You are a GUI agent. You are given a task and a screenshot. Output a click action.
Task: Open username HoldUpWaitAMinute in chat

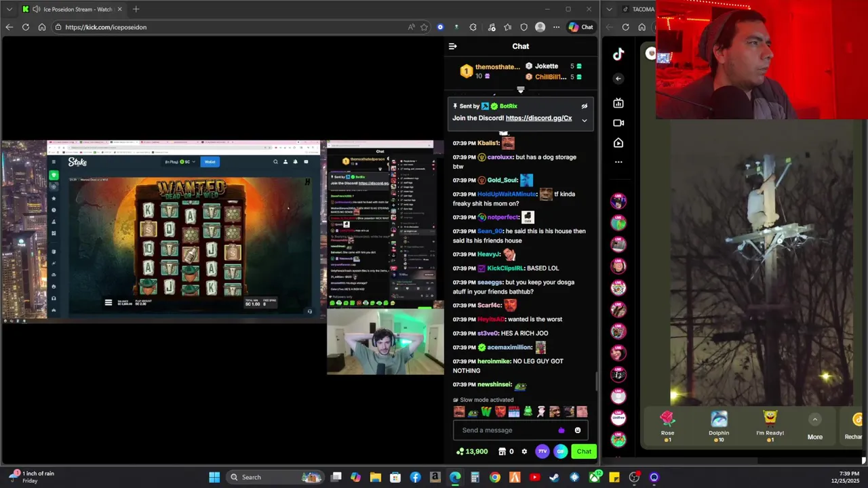pyautogui.click(x=507, y=195)
